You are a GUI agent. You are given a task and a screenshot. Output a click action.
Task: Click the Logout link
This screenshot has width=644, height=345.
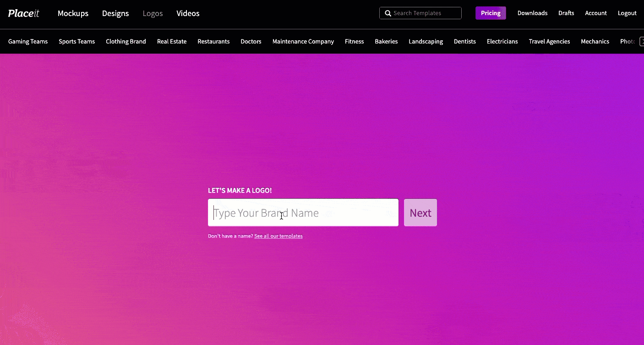(627, 13)
